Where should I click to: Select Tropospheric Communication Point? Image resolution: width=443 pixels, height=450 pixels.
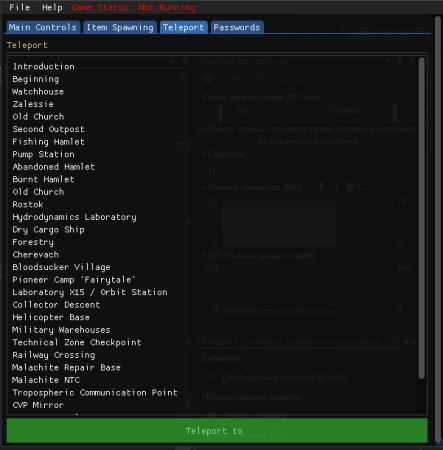coord(95,392)
